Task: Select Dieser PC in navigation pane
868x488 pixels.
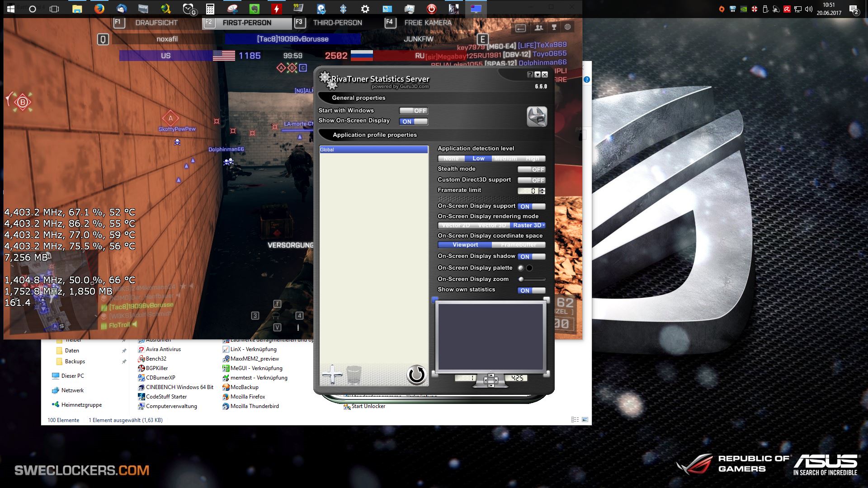Action: [72, 376]
